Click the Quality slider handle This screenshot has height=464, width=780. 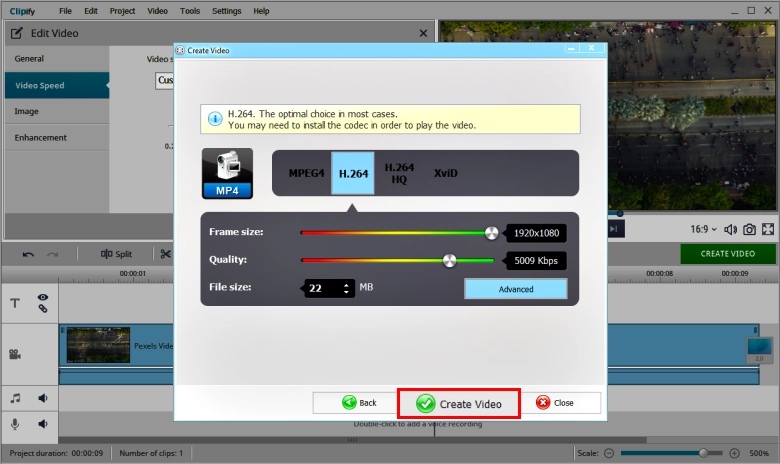(x=449, y=261)
